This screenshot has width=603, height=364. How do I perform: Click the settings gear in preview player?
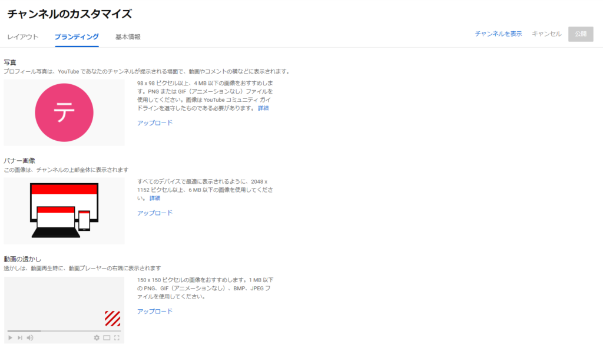pos(97,337)
